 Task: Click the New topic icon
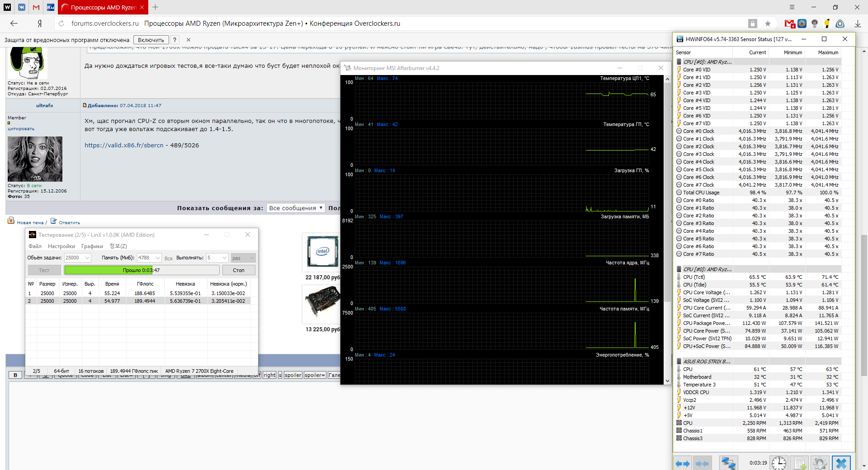tap(11, 221)
